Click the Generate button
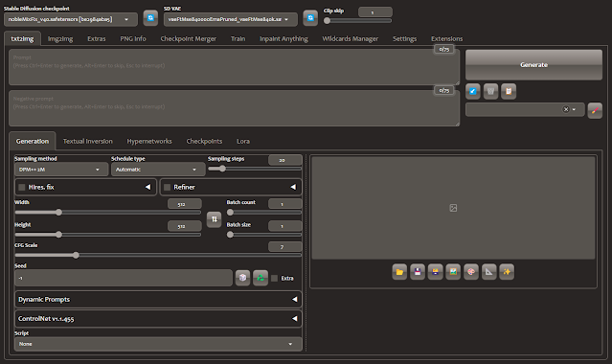 click(x=533, y=65)
